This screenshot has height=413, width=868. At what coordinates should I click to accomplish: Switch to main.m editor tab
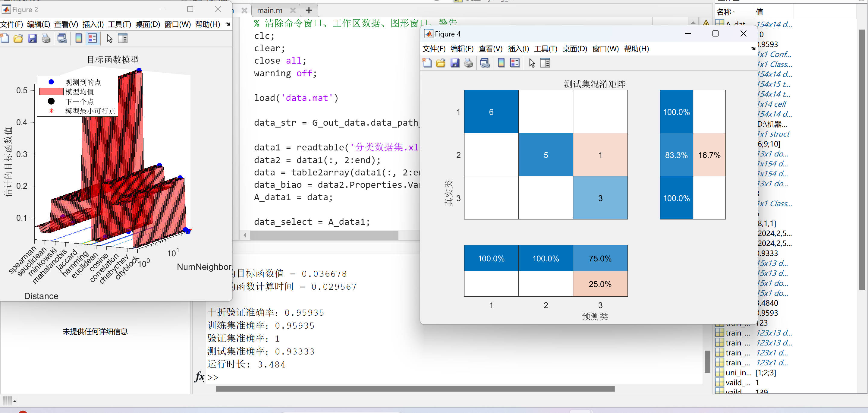coord(269,11)
